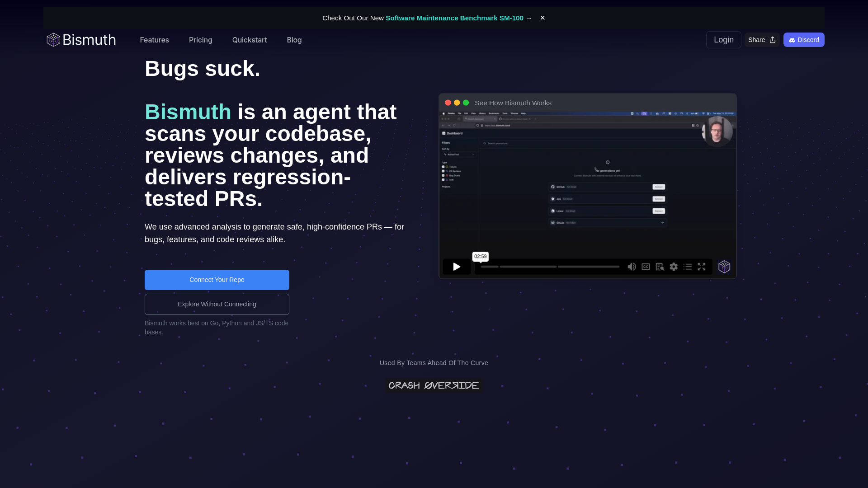This screenshot has height=488, width=868.
Task: Play the Bismuth demo video
Action: (x=457, y=267)
